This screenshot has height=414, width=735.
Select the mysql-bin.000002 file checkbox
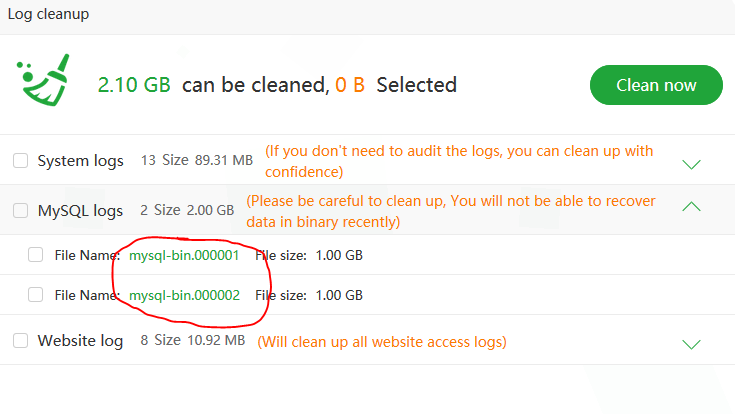pyautogui.click(x=36, y=295)
